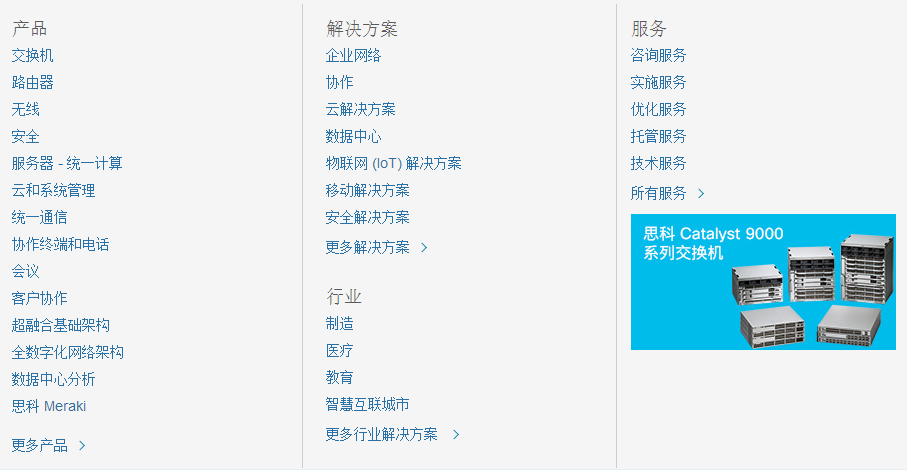Select 智慧互联城市 industry link
Viewport: 907px width, 470px height.
(x=367, y=404)
